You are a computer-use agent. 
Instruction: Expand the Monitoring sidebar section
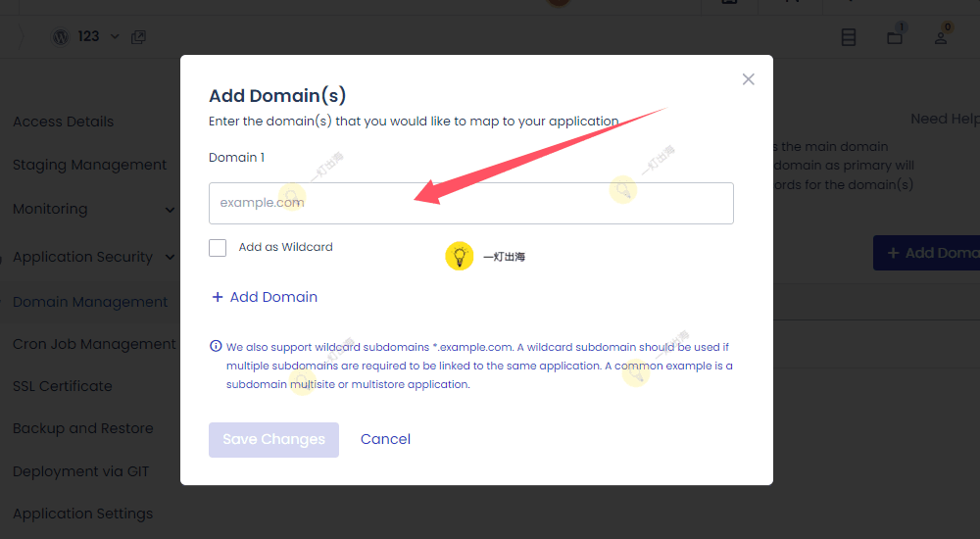pos(171,210)
